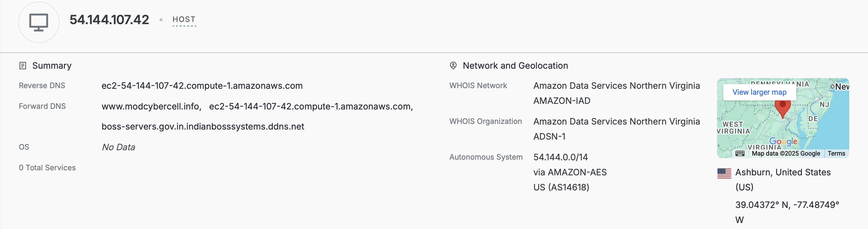Click the 0 Total Services text
Image resolution: width=868 pixels, height=229 pixels.
click(47, 168)
